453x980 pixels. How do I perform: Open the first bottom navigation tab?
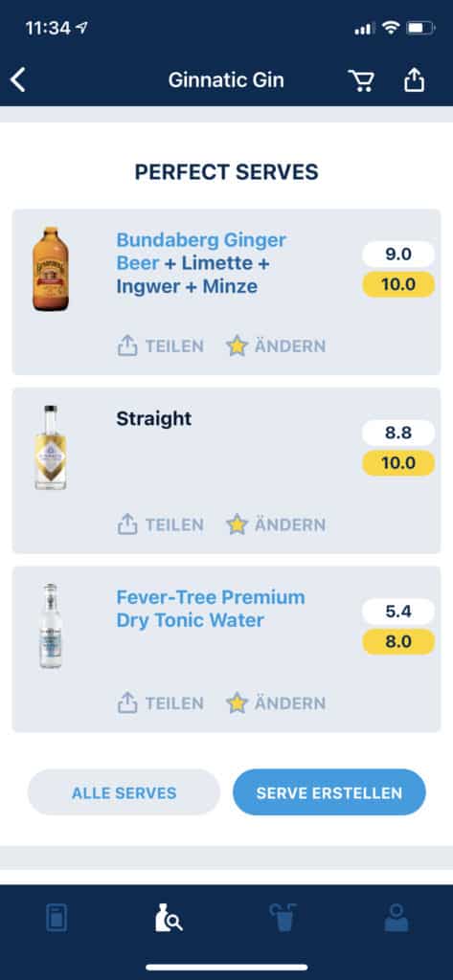tap(57, 918)
